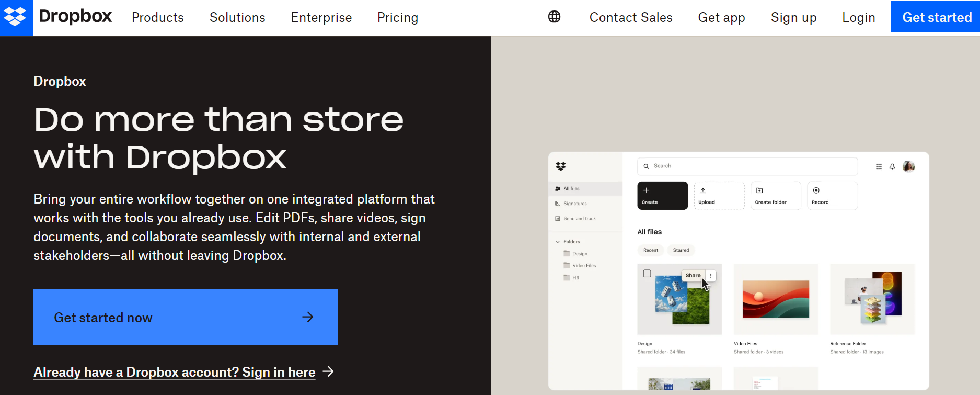The height and width of the screenshot is (395, 980).
Task: Click the Contact Sales link
Action: point(631,17)
